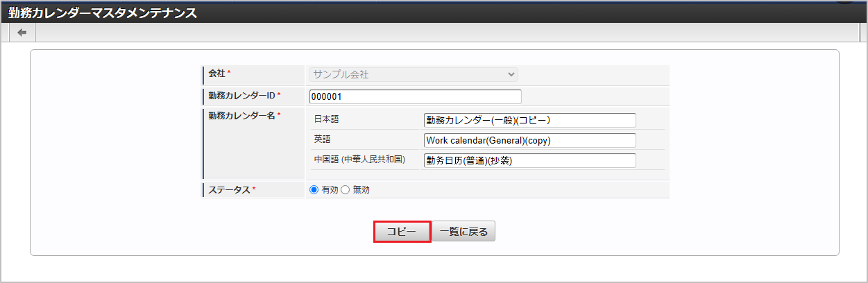Viewport: 868px width, 283px height.
Task: Select the 無効 status radio button
Action: click(346, 189)
